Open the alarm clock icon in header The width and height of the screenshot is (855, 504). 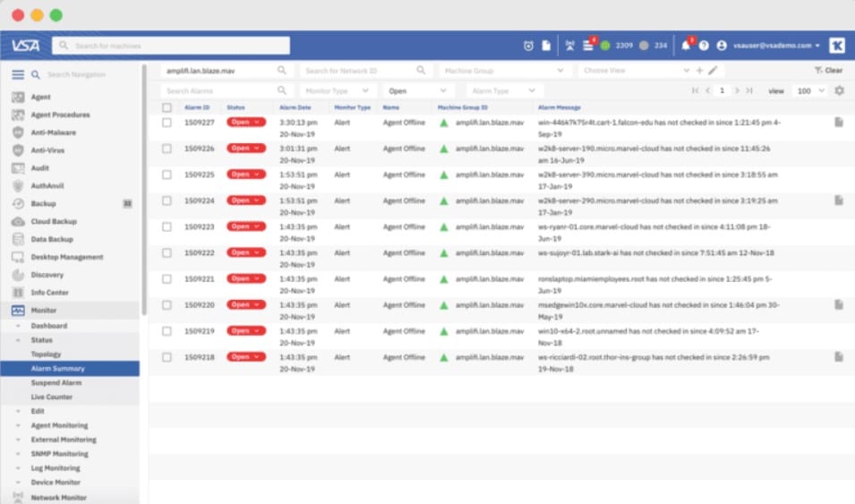[x=528, y=46]
